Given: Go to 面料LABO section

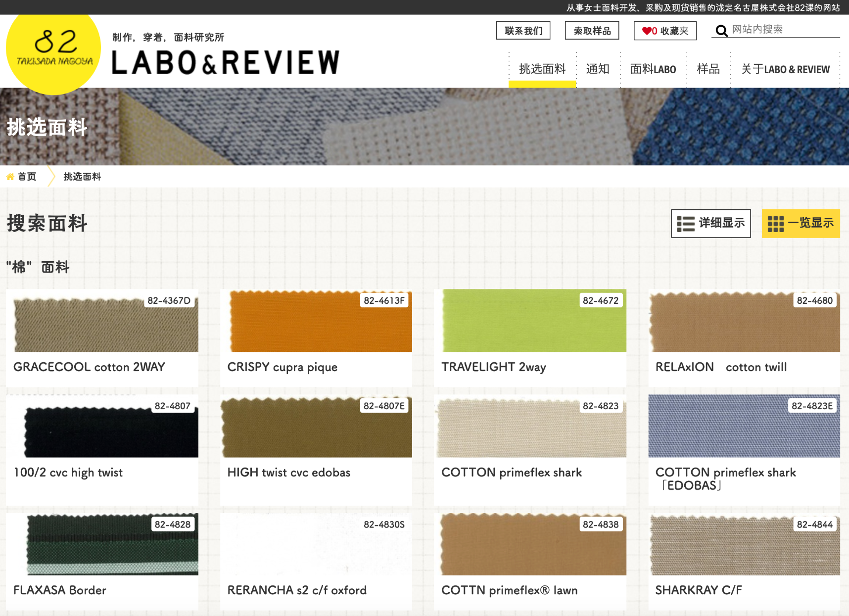Looking at the screenshot, I should tap(653, 69).
